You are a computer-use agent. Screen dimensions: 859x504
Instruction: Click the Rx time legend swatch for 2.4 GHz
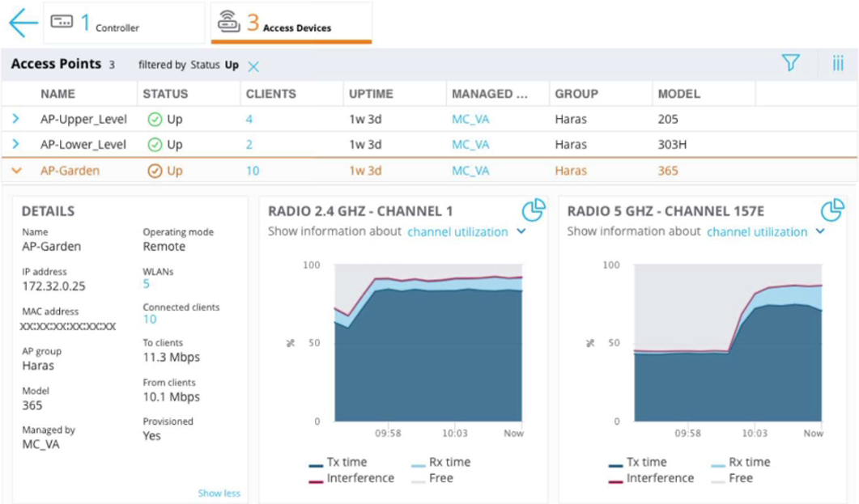pos(418,466)
